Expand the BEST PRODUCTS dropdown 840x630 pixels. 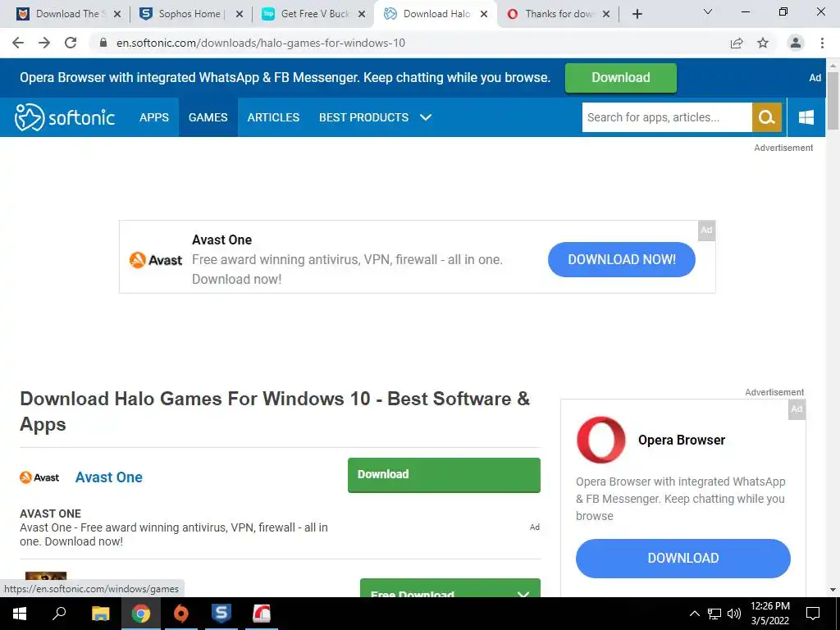click(x=375, y=117)
